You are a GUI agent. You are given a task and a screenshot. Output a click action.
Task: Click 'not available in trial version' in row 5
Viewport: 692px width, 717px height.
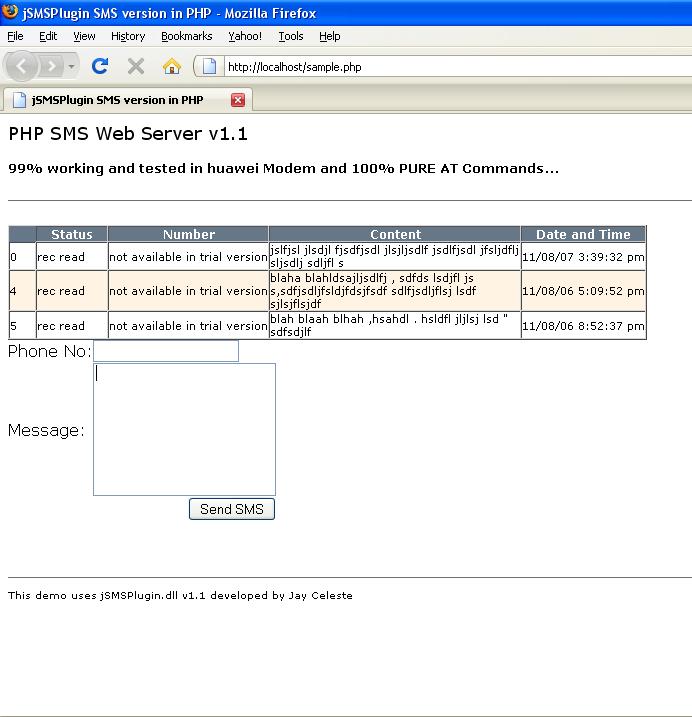pos(188,326)
